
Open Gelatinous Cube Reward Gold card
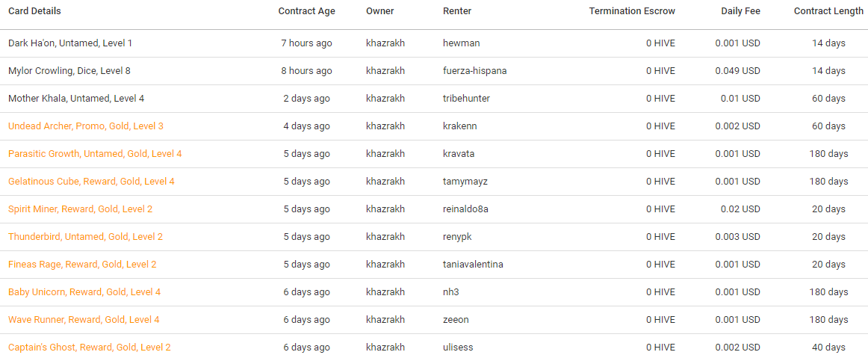[91, 182]
